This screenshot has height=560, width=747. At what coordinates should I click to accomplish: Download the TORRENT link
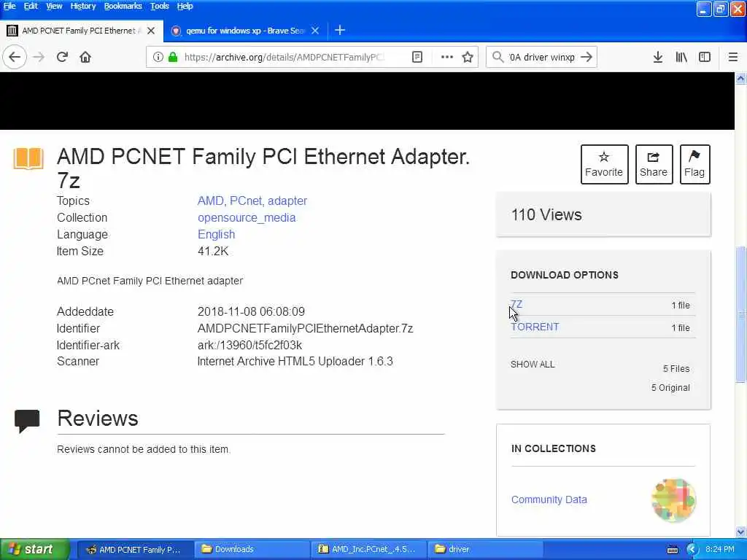[535, 327]
